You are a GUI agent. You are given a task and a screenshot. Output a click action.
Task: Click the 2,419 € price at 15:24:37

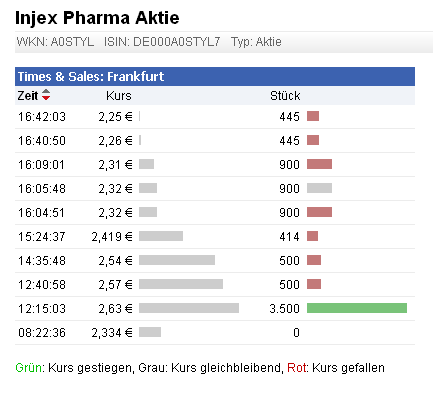tap(112, 237)
